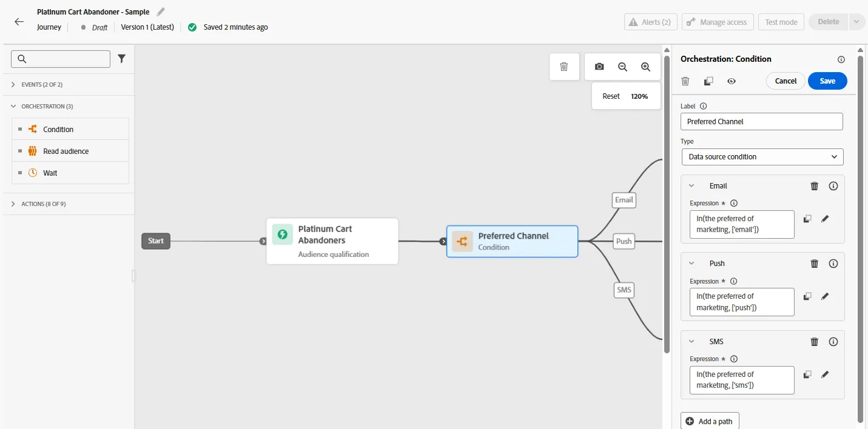Collapse the Email path chevron
Viewport: 868px width, 429px height.
(x=691, y=186)
